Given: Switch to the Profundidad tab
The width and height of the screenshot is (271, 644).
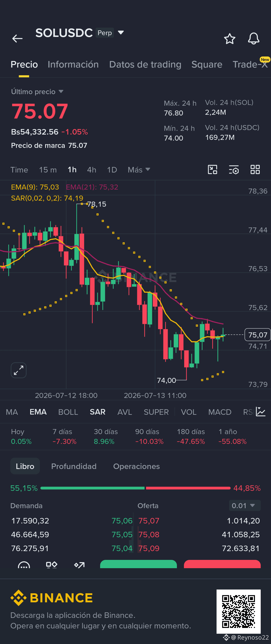Looking at the screenshot, I should pyautogui.click(x=74, y=466).
